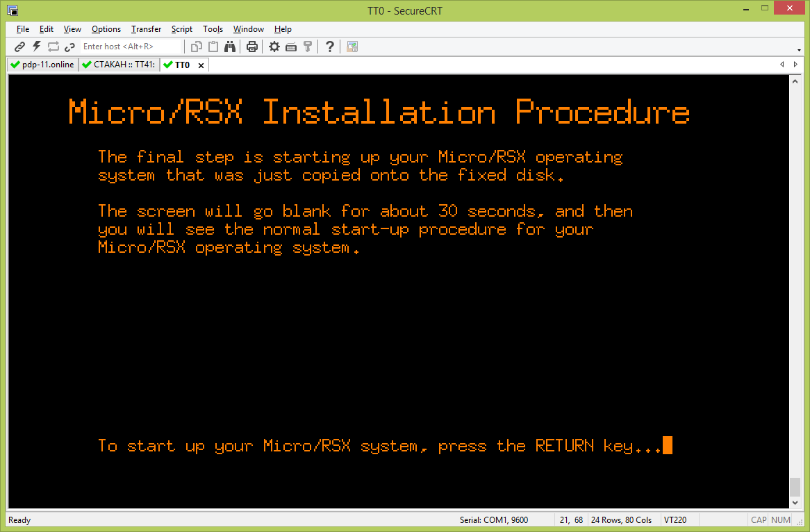This screenshot has width=810, height=532.
Task: Click the Reconnect toolbar icon
Action: 53,47
